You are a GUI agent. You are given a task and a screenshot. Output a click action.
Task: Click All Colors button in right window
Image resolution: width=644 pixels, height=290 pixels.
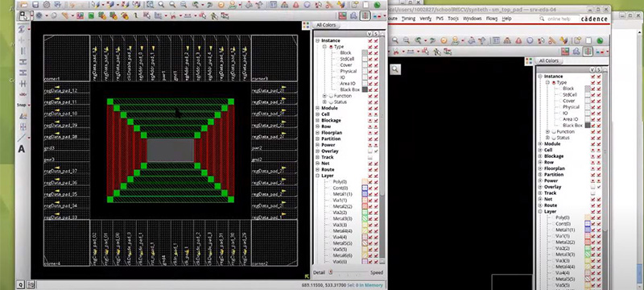[x=549, y=60]
